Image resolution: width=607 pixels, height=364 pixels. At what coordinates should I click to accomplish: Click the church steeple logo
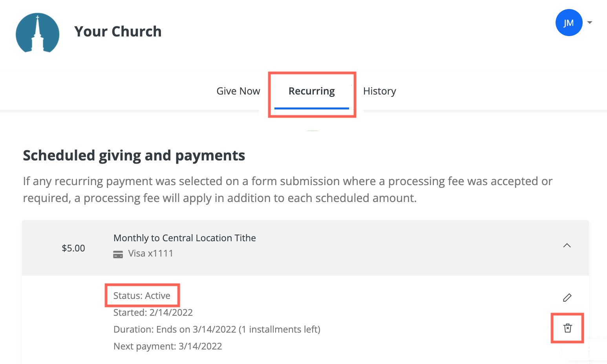point(37,33)
